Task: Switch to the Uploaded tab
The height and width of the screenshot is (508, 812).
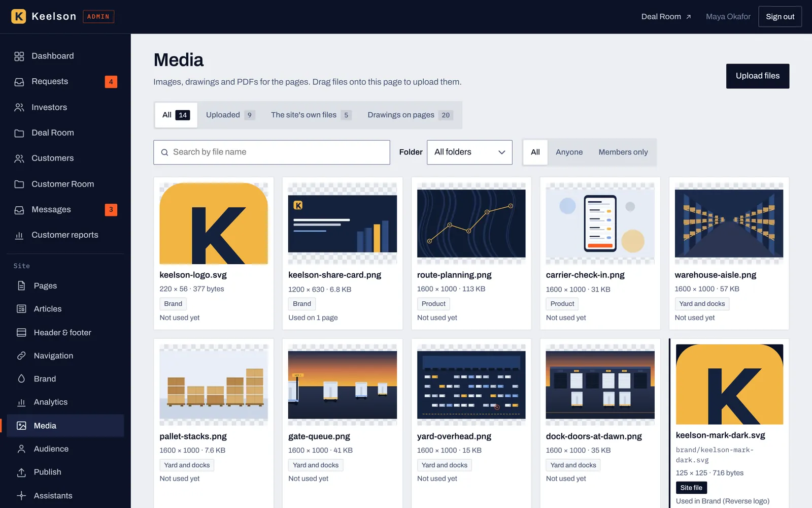Action: pyautogui.click(x=230, y=115)
